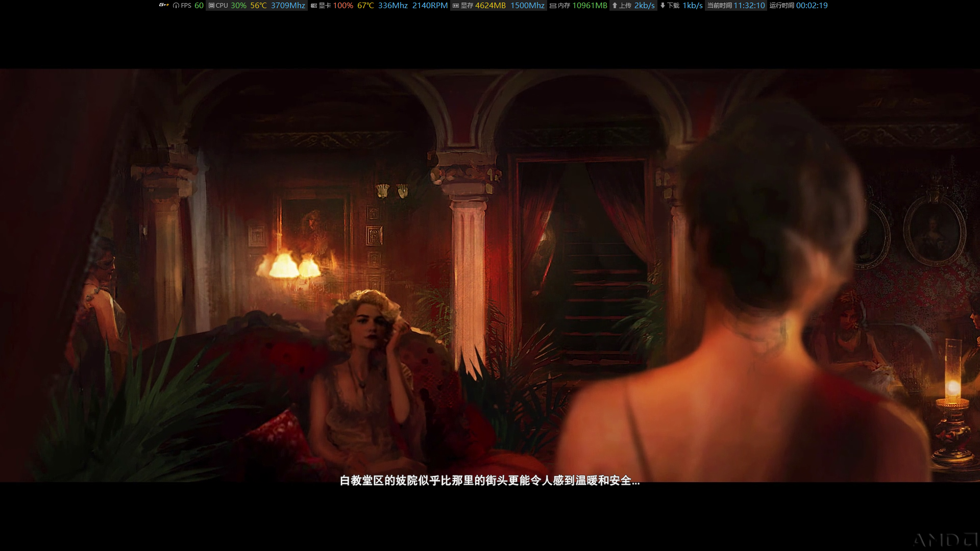Click the fan speed 2140RPM value
980x551 pixels.
pos(430,6)
